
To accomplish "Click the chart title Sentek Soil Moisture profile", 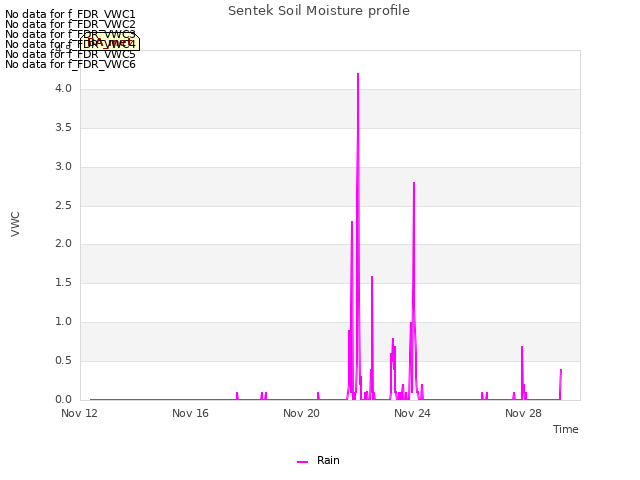I will (x=319, y=11).
